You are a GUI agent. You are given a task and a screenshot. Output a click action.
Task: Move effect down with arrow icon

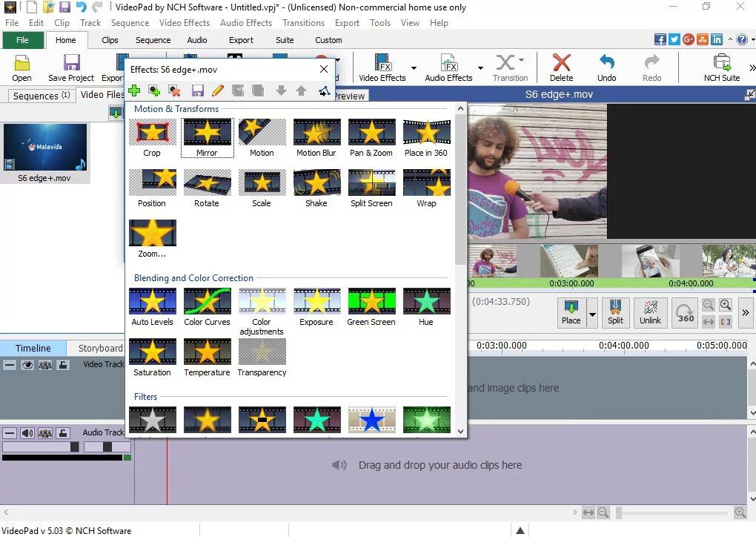point(281,90)
